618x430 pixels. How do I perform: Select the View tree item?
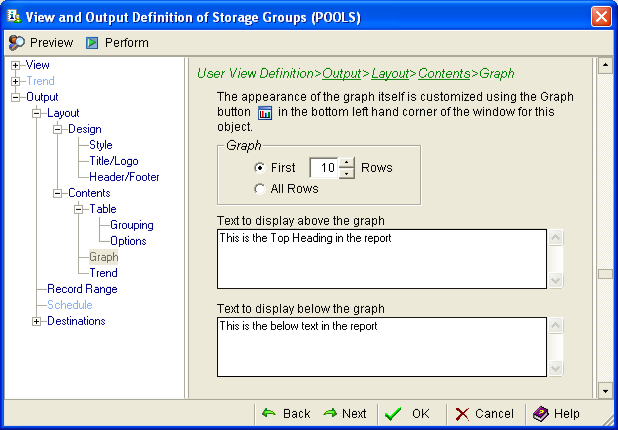37,65
